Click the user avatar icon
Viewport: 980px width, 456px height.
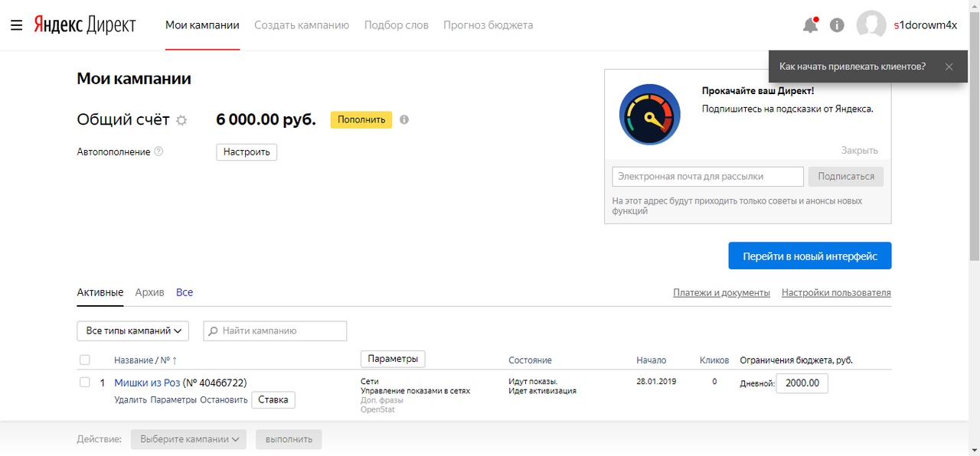pyautogui.click(x=871, y=25)
